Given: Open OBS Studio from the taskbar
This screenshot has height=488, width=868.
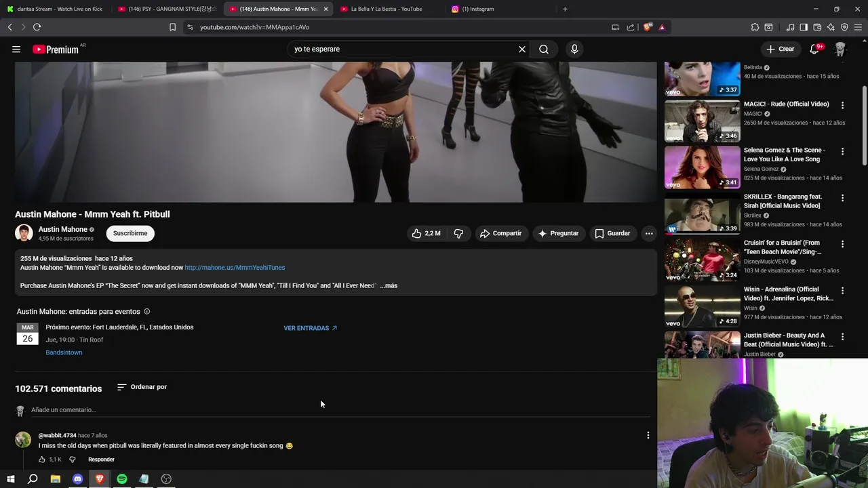Looking at the screenshot, I should coord(166,479).
